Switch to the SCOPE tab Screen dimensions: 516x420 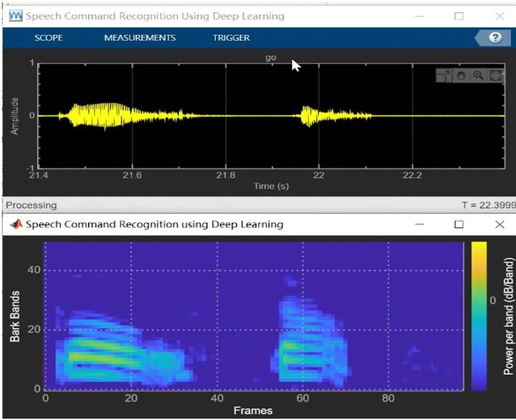point(49,38)
